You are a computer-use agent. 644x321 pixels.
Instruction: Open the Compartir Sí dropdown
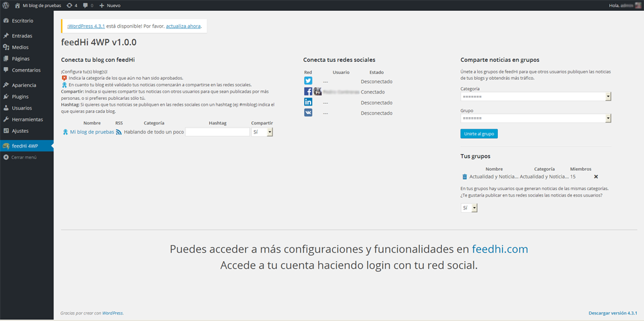click(x=262, y=132)
